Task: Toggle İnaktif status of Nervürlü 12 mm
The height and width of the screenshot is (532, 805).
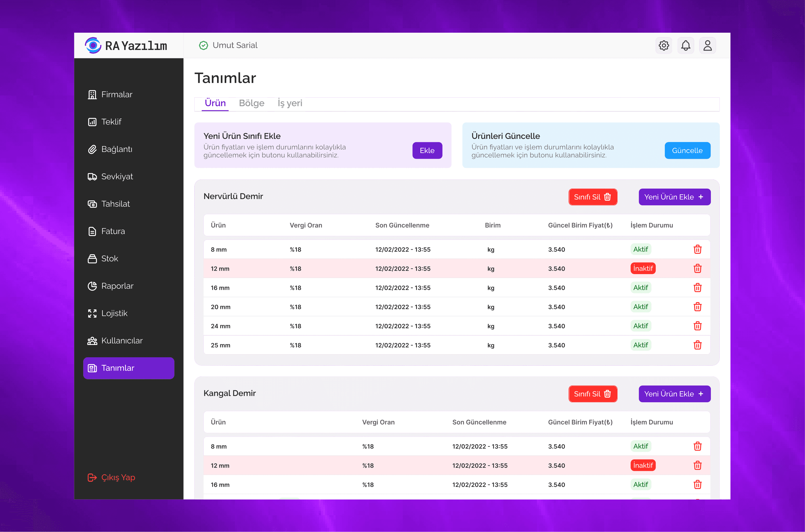Action: (x=643, y=268)
